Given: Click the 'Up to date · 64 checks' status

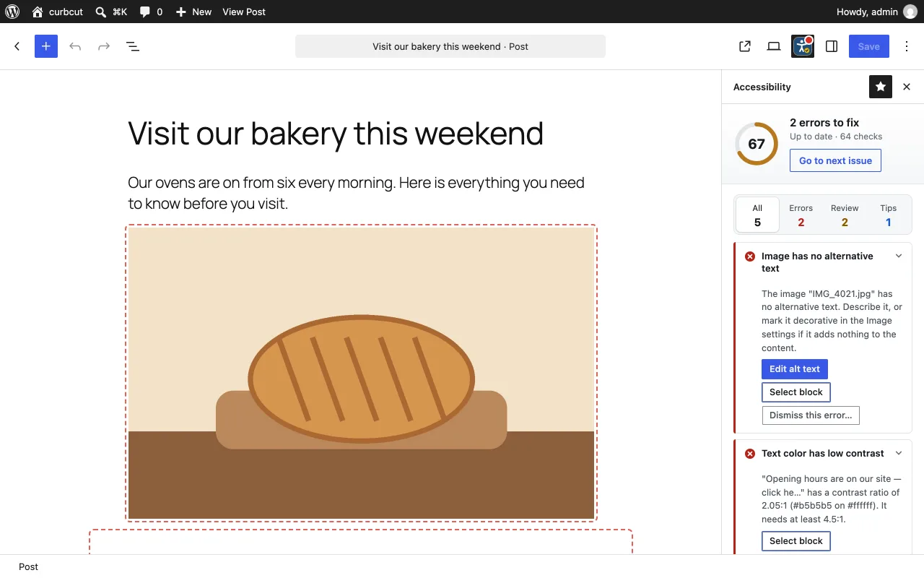Looking at the screenshot, I should tap(836, 137).
